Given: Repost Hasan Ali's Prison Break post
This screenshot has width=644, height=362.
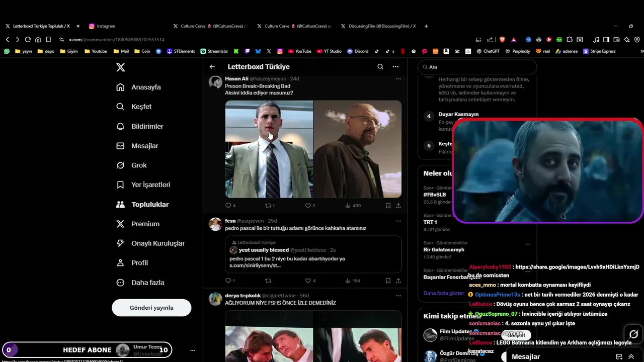Looking at the screenshot, I should point(270,206).
